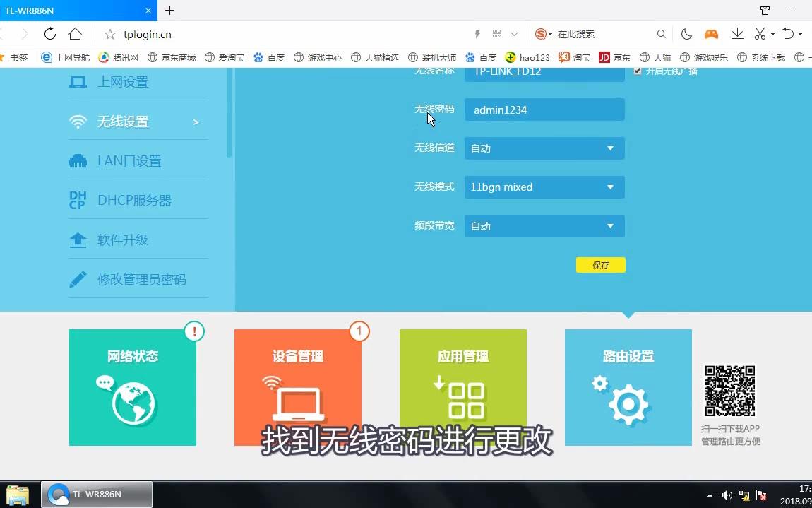Enable night mode with the moon icon
This screenshot has height=508, width=812.
point(686,33)
